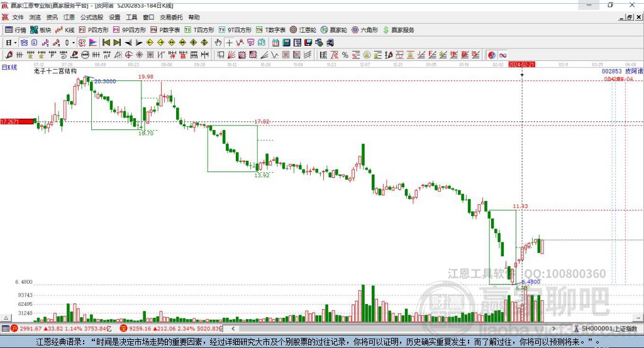The width and height of the screenshot is (644, 348).
Task: Click the save floppy disk icon
Action: coord(308,43)
